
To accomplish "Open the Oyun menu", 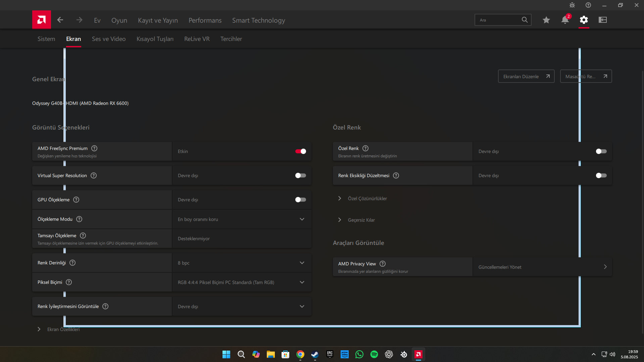I will [x=119, y=20].
